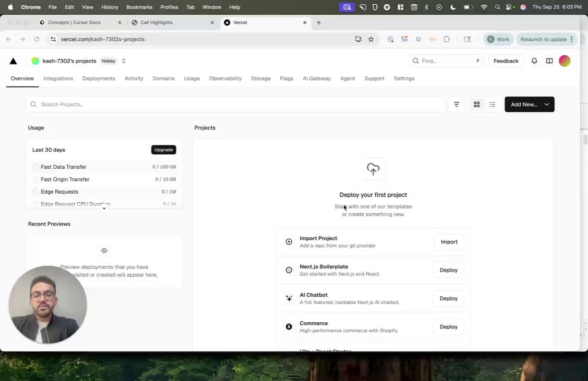The height and width of the screenshot is (381, 588).
Task: Open the Support tab
Action: point(374,79)
